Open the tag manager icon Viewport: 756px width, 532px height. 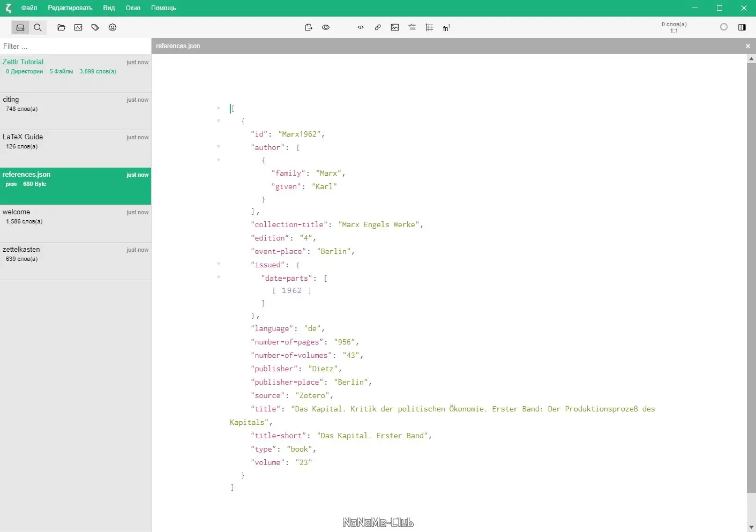click(95, 27)
